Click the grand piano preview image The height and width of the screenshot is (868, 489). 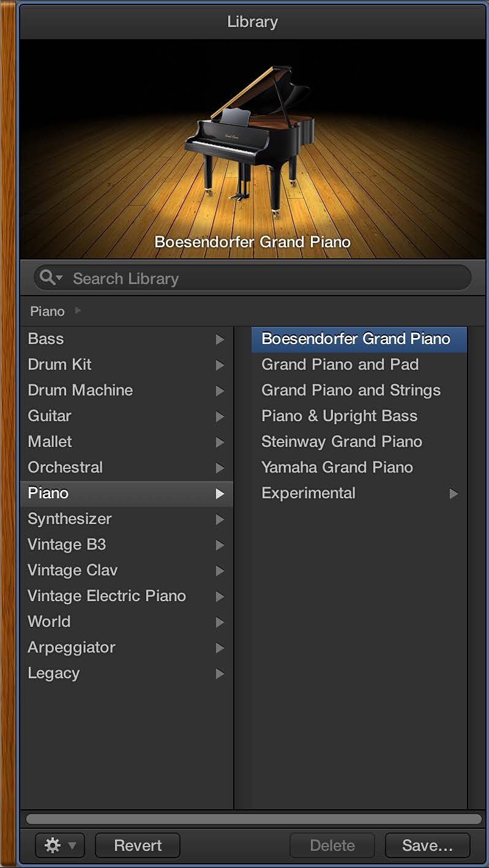[252, 150]
